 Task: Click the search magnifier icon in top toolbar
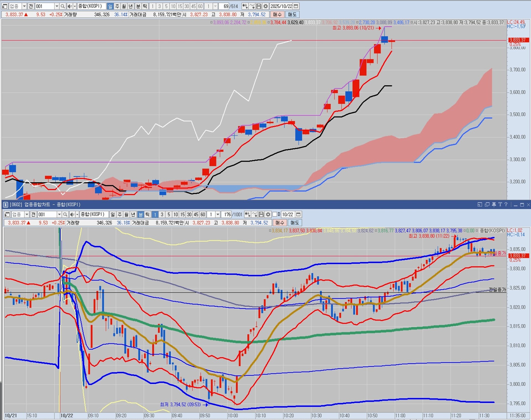pyautogui.click(x=63, y=6)
